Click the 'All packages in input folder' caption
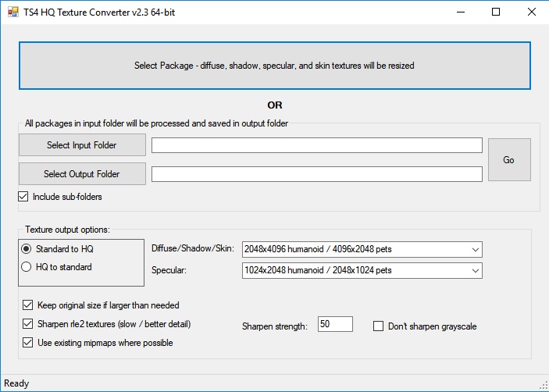Image resolution: width=549 pixels, height=392 pixels. 156,123
